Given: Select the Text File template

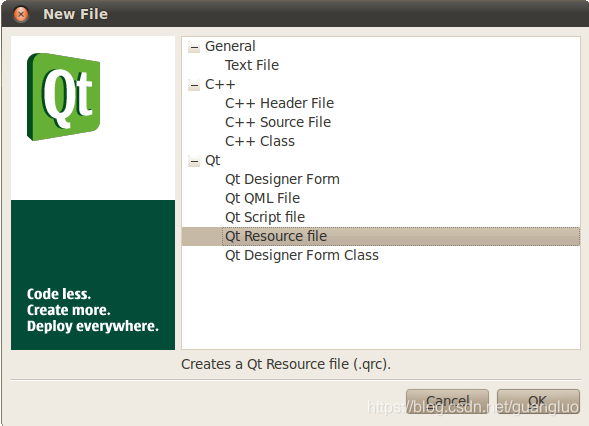Looking at the screenshot, I should [252, 65].
